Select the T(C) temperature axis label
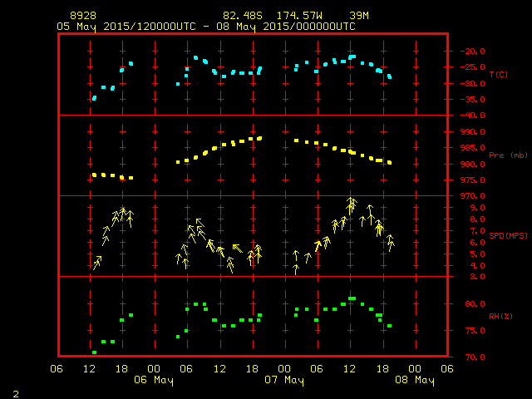Image resolution: width=532 pixels, height=399 pixels. [x=498, y=75]
